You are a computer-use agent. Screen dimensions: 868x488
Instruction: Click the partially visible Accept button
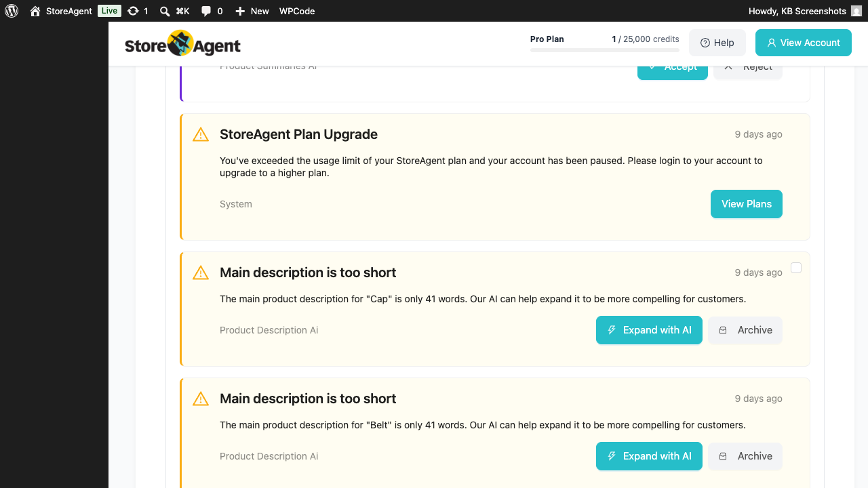(673, 73)
